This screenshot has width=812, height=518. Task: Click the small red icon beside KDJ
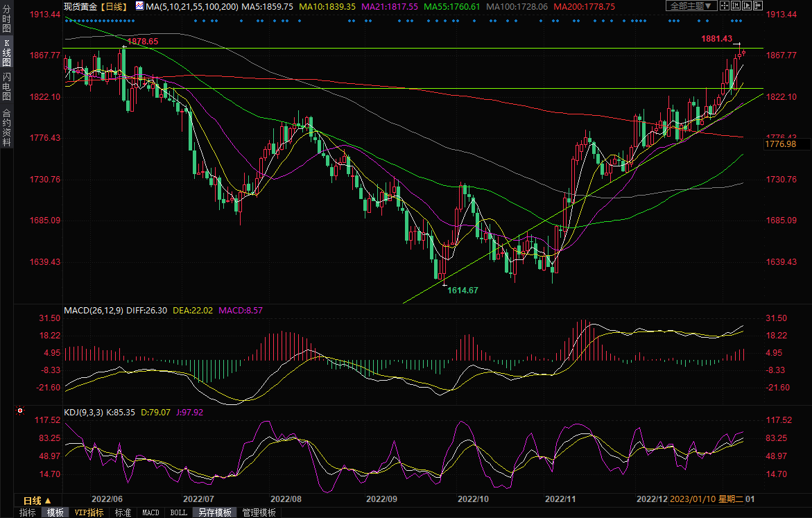[x=21, y=411]
